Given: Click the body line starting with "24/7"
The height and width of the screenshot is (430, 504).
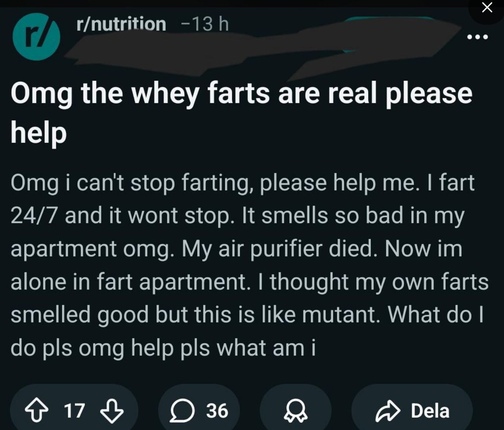Looking at the screenshot, I should 237,215.
